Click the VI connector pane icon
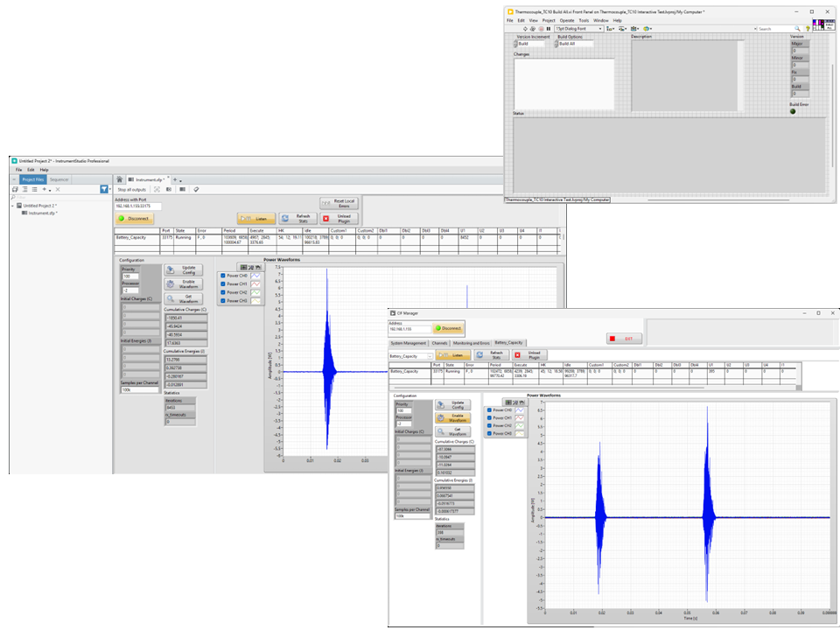 pos(818,25)
